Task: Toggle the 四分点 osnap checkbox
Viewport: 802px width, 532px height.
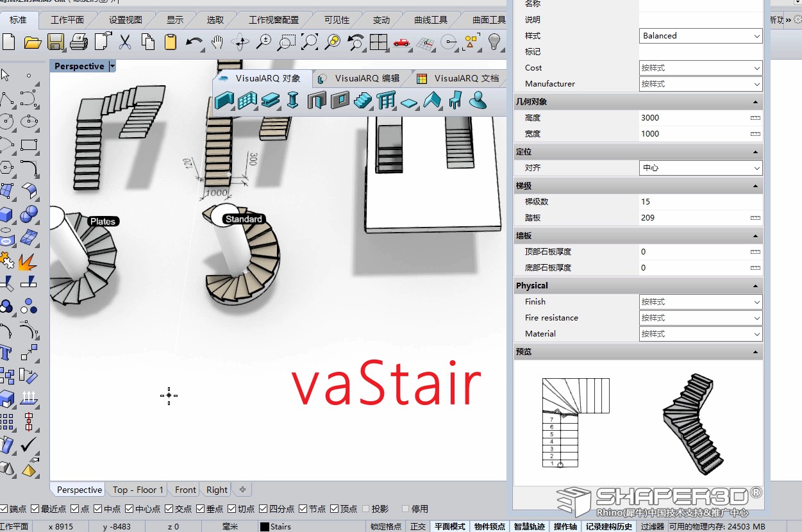Action: (x=263, y=509)
